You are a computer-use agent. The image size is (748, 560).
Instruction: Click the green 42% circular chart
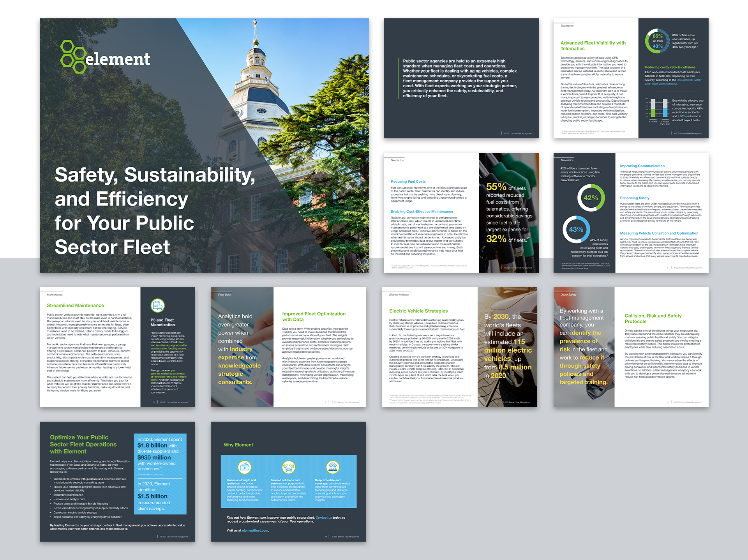click(591, 198)
